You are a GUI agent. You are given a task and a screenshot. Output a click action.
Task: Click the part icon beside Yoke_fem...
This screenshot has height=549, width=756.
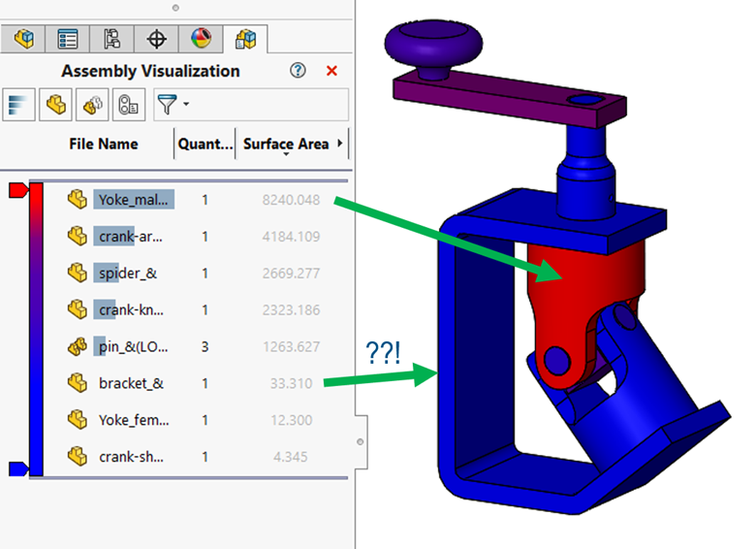coord(77,419)
